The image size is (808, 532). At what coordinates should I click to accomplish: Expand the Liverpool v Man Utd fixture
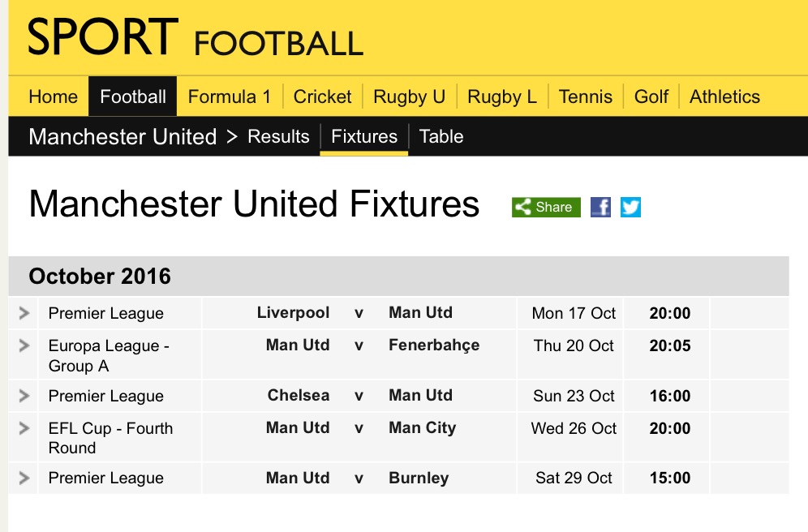(24, 314)
